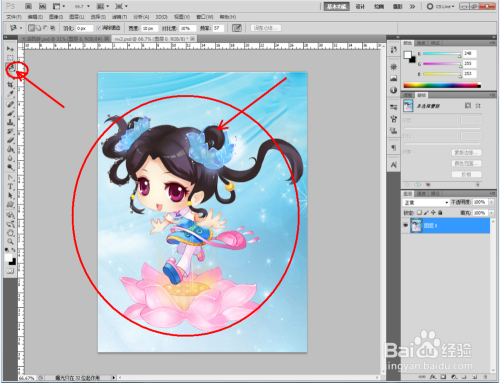Open the Paragraph panel icon
Screen dimensions: 500x383
point(394,147)
